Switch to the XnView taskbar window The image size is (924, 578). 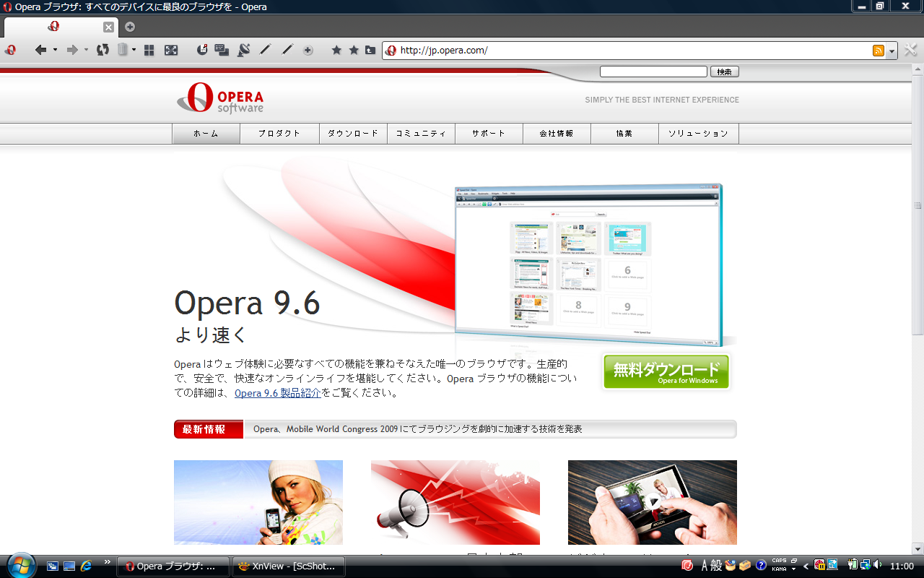(289, 566)
